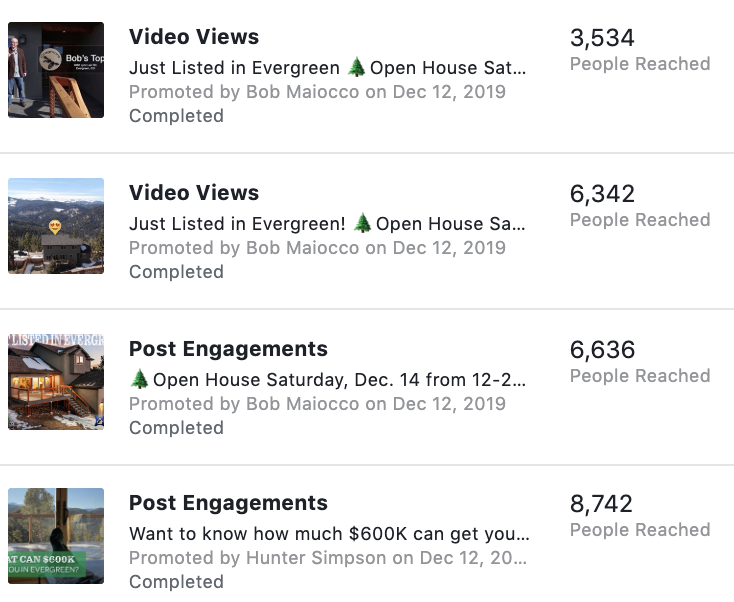Click the Post Engagements heading for Open House Saturday
This screenshot has width=734, height=602.
[228, 349]
